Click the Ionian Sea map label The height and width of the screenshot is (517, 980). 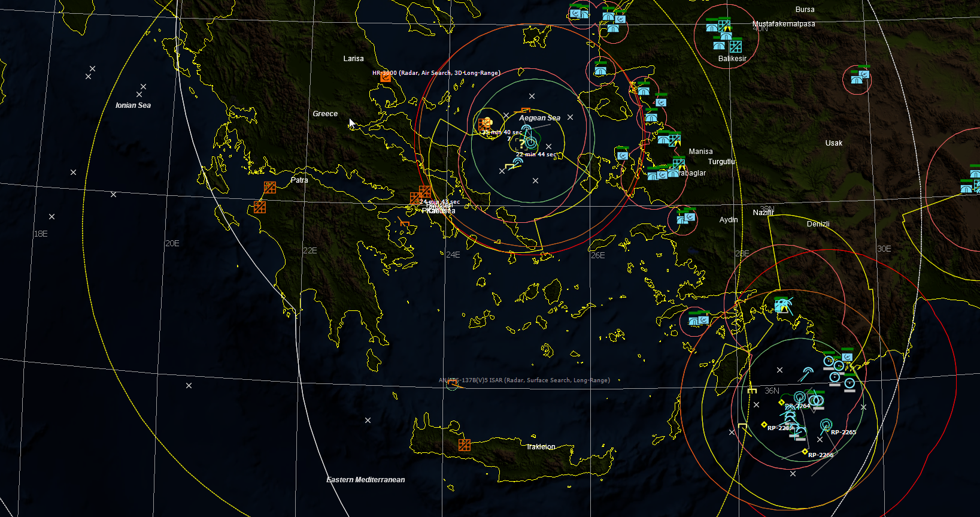133,105
